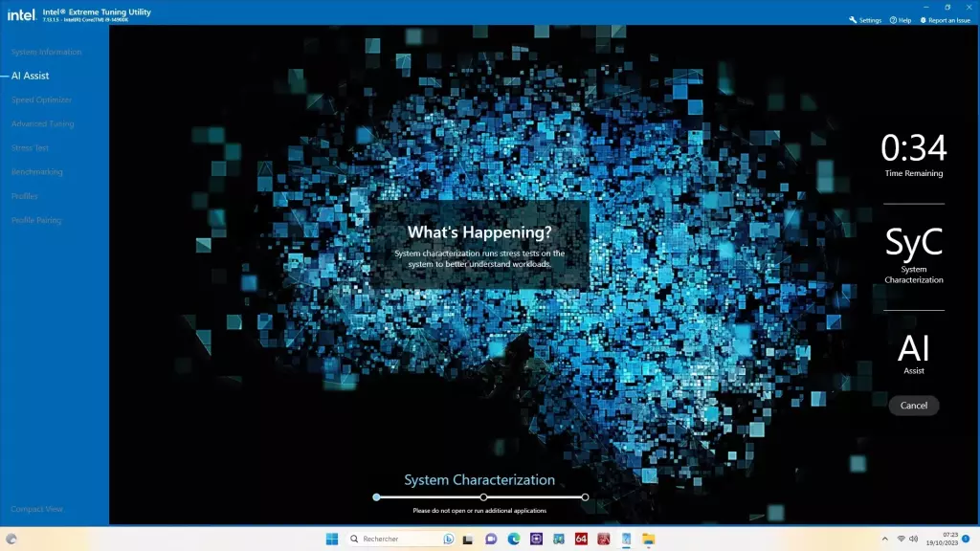
Task: Go to System Information page
Action: 46,52
